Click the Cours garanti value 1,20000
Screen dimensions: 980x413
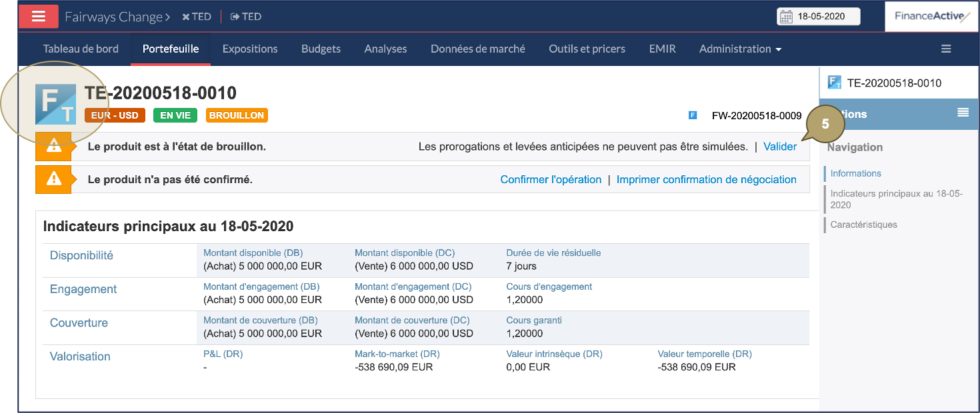(x=525, y=333)
